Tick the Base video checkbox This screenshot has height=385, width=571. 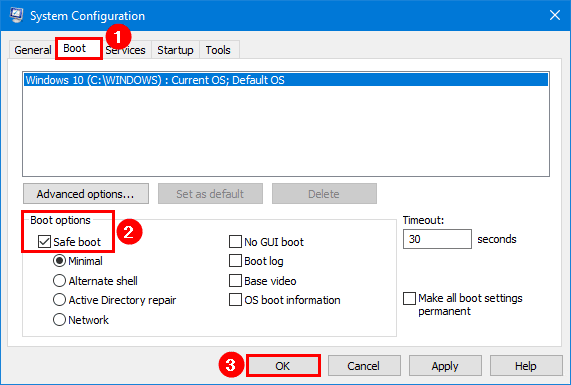[235, 281]
